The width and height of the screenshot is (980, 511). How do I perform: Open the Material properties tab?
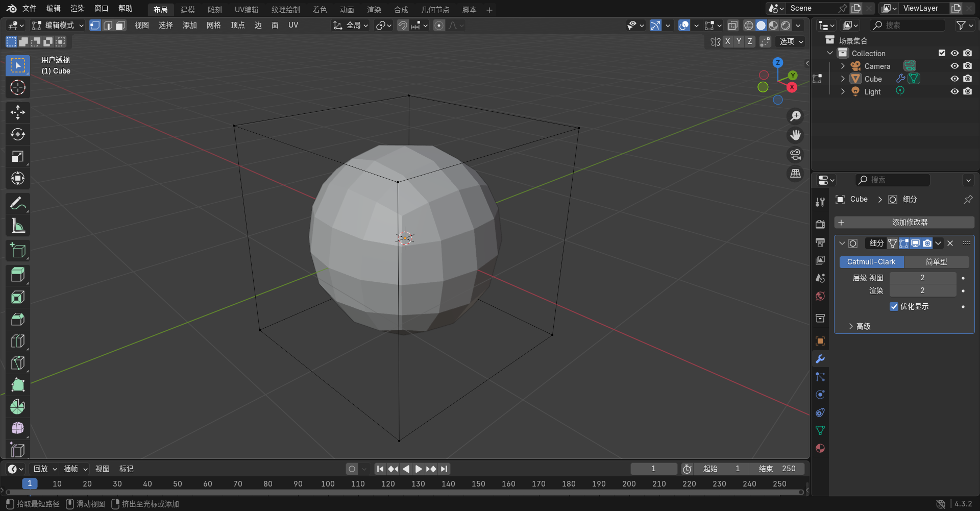pos(820,448)
